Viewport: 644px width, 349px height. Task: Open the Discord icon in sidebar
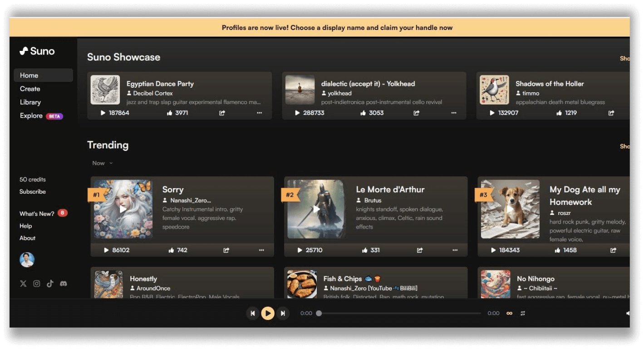[64, 284]
